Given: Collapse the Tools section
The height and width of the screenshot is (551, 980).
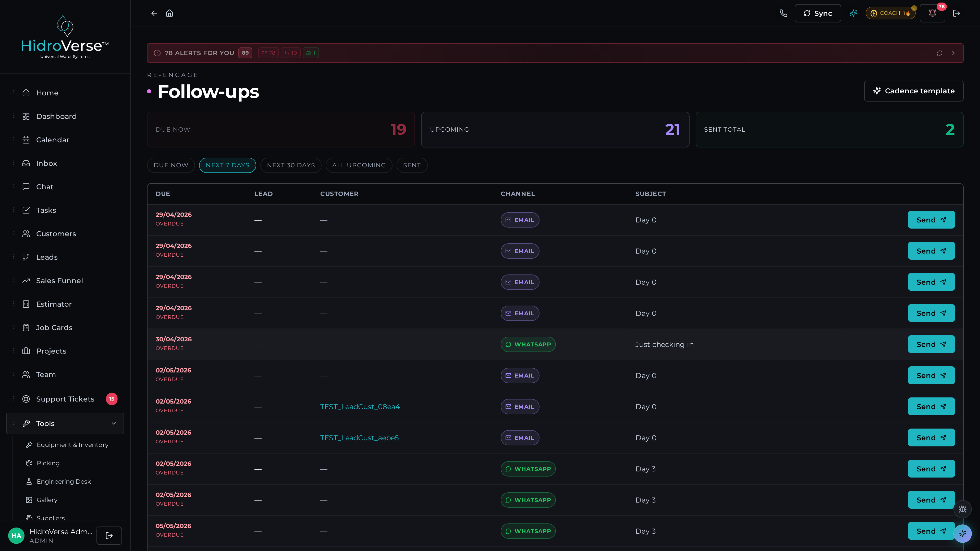Looking at the screenshot, I should click(x=65, y=424).
